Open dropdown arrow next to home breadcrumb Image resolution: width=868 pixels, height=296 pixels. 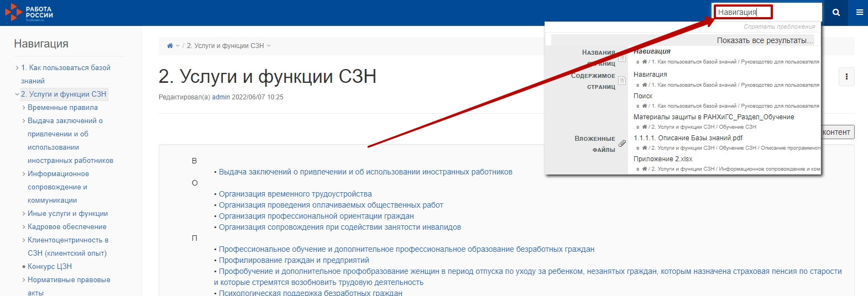pyautogui.click(x=178, y=46)
